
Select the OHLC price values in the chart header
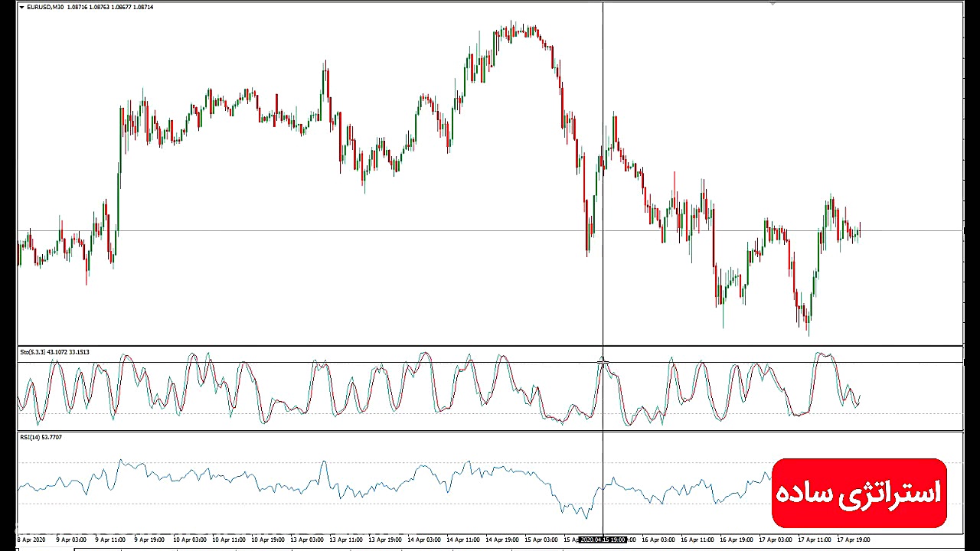pos(110,7)
